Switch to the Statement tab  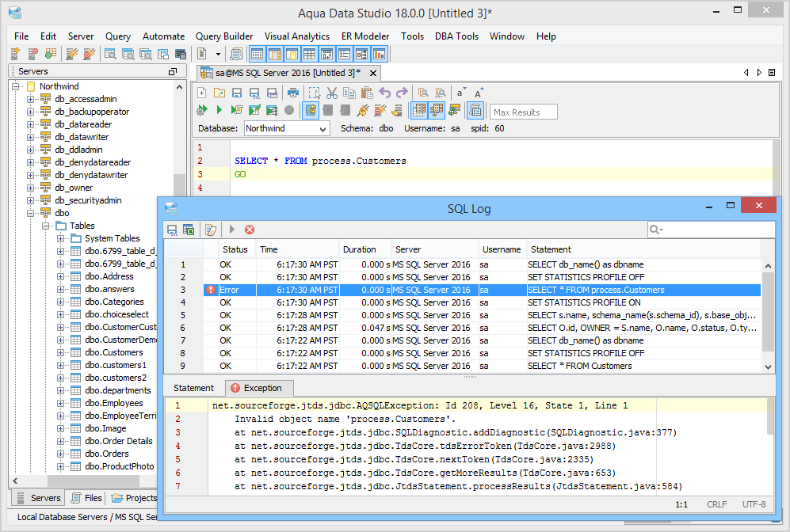pyautogui.click(x=193, y=388)
